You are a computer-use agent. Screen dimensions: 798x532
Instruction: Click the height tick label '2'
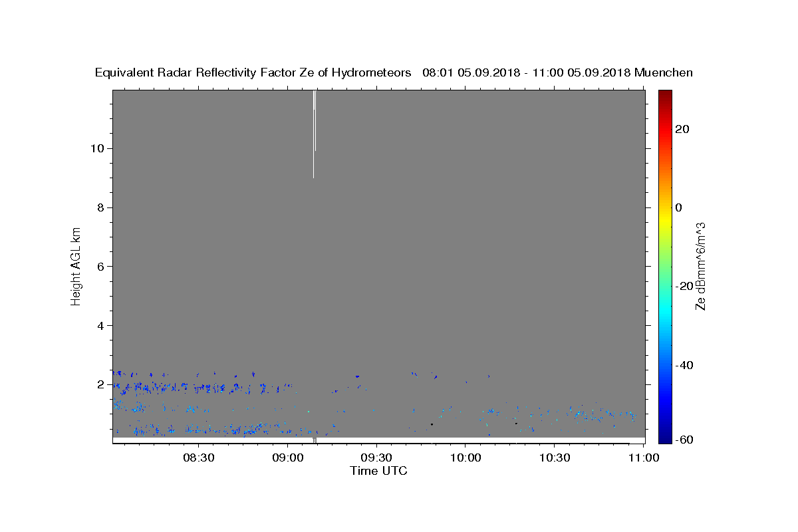[101, 384]
